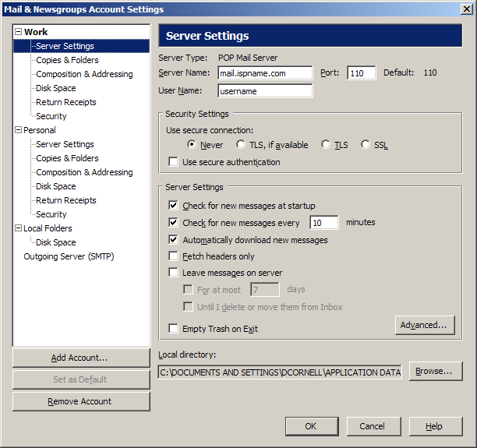This screenshot has height=448, width=477.
Task: Toggle Fetch headers only checkbox
Action: [174, 256]
